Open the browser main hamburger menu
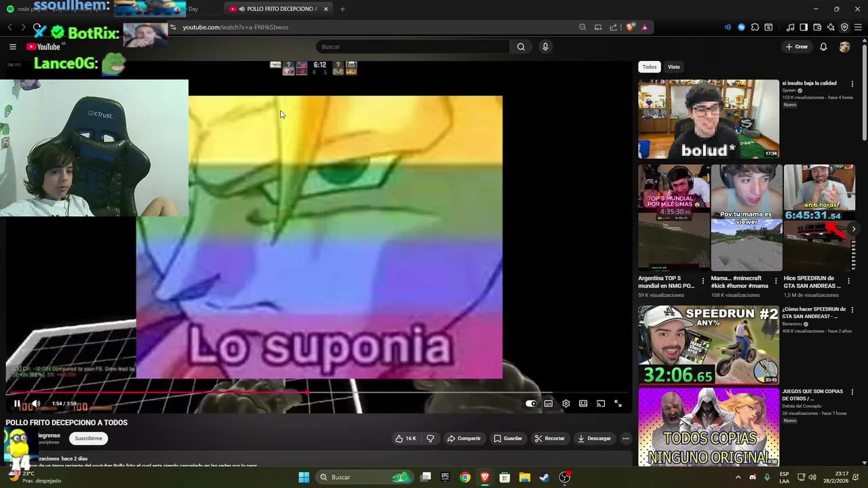This screenshot has height=488, width=868. coord(858,27)
